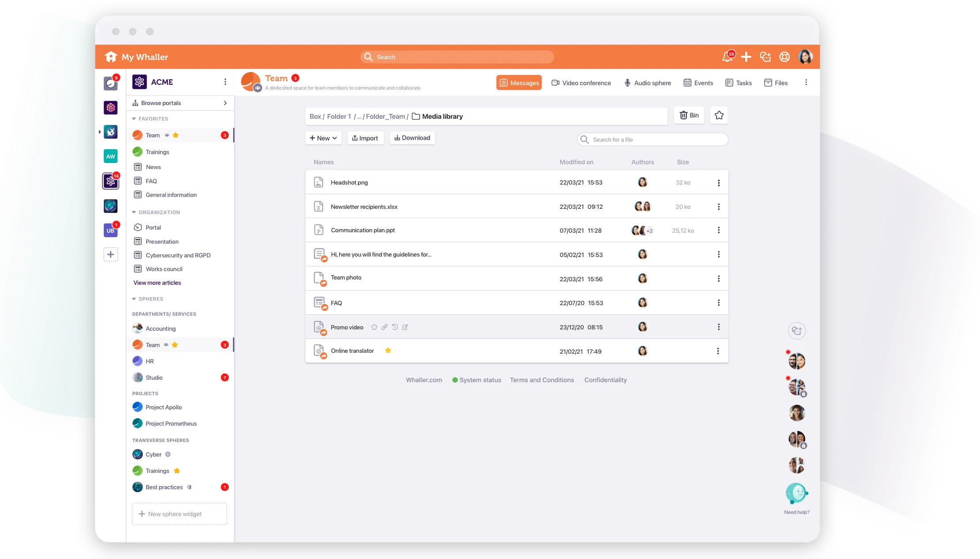
Task: Open the New dropdown
Action: [x=324, y=138]
